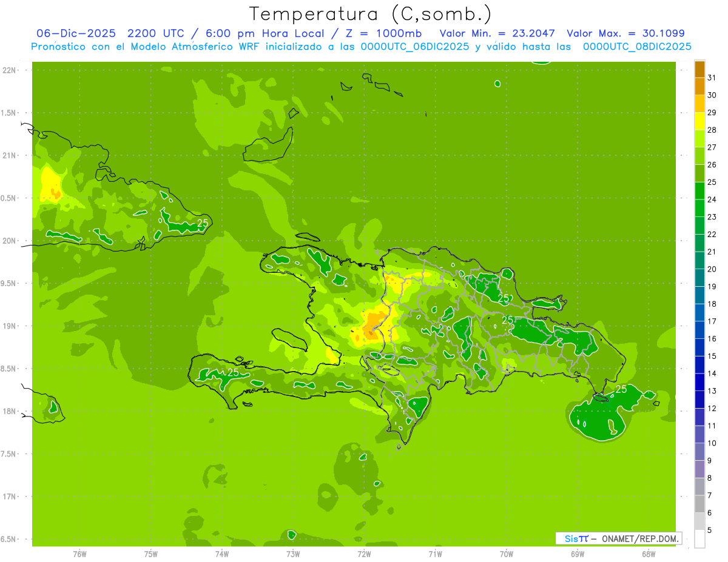Pick the purple legend swatch between 8 and 9
The image size is (728, 562).
(699, 469)
